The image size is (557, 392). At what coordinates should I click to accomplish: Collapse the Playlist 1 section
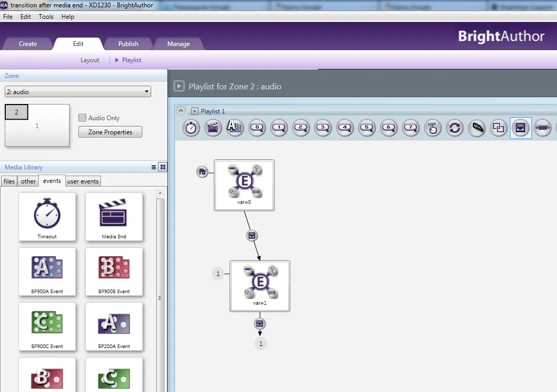click(x=181, y=111)
